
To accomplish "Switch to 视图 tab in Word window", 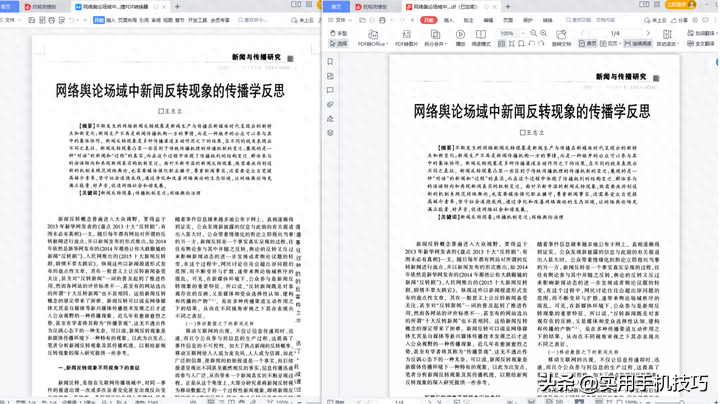I will click(168, 20).
